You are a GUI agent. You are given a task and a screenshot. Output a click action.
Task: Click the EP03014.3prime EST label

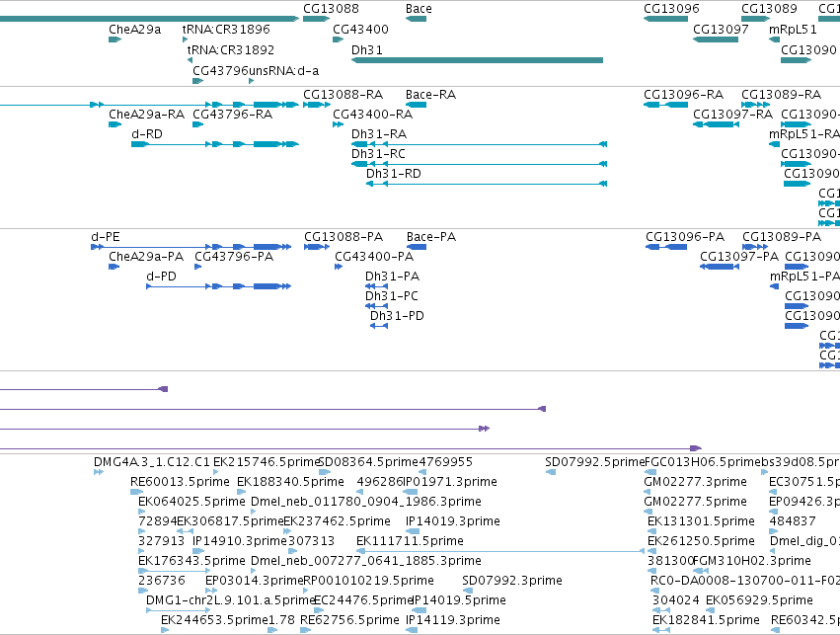point(255,581)
